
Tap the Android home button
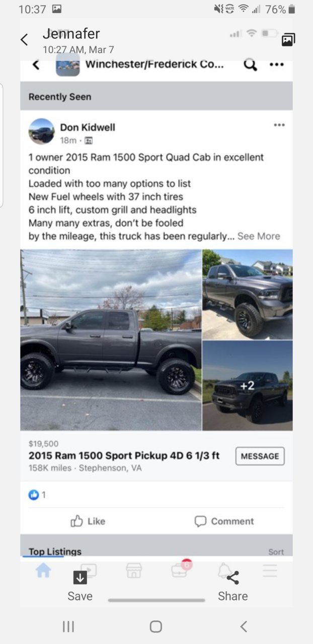156,626
